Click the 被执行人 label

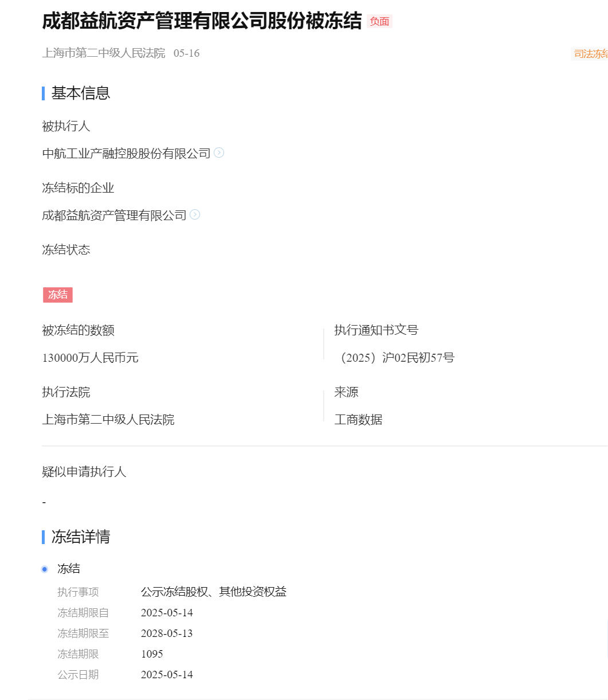[x=66, y=126]
